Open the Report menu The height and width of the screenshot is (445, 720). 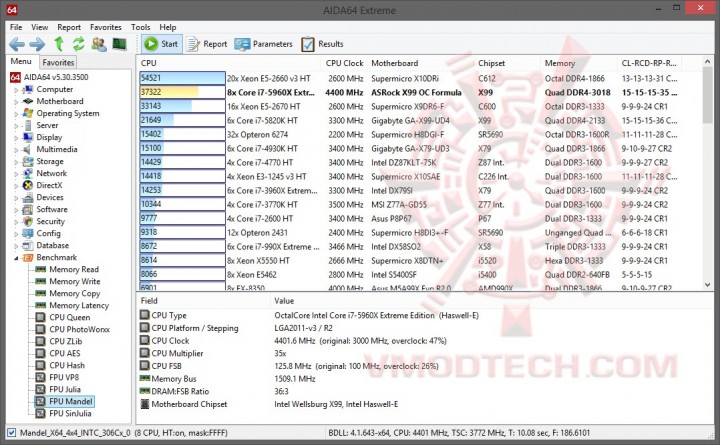coord(69,27)
